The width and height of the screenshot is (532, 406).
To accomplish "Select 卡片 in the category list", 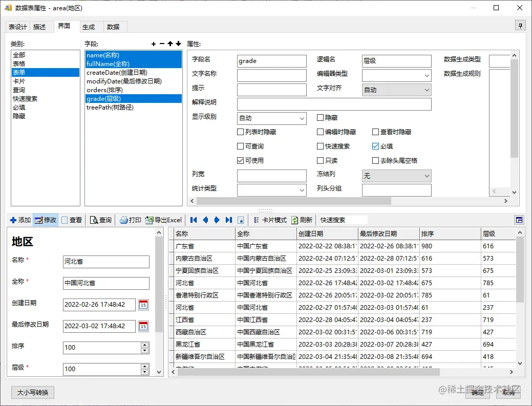I will (46, 81).
